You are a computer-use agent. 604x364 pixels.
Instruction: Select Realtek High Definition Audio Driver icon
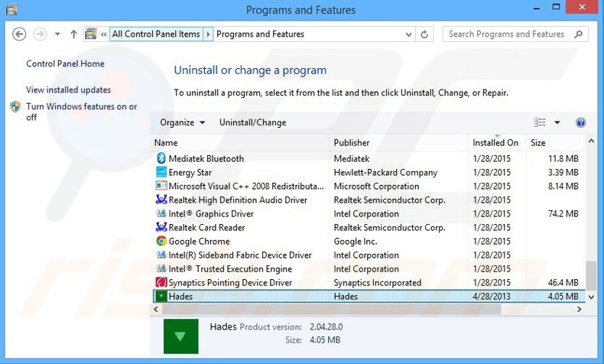(x=161, y=200)
